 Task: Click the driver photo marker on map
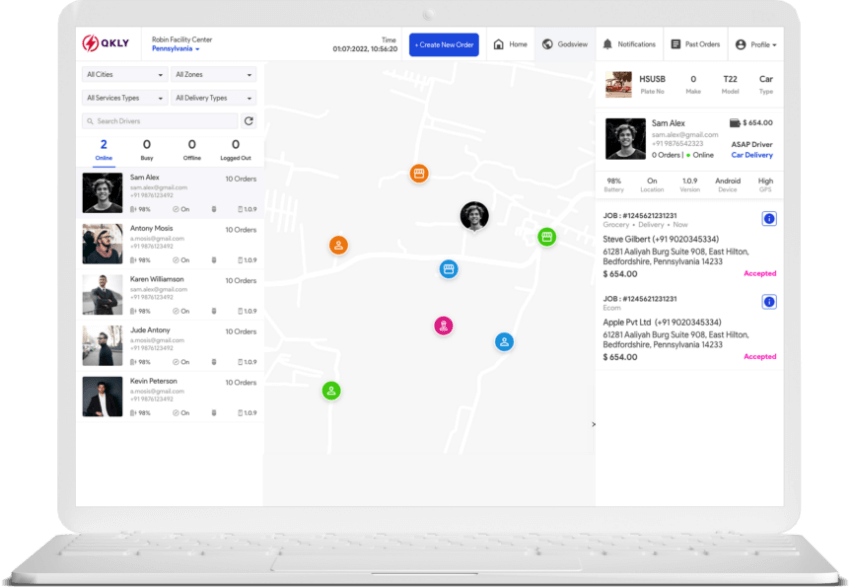474,216
